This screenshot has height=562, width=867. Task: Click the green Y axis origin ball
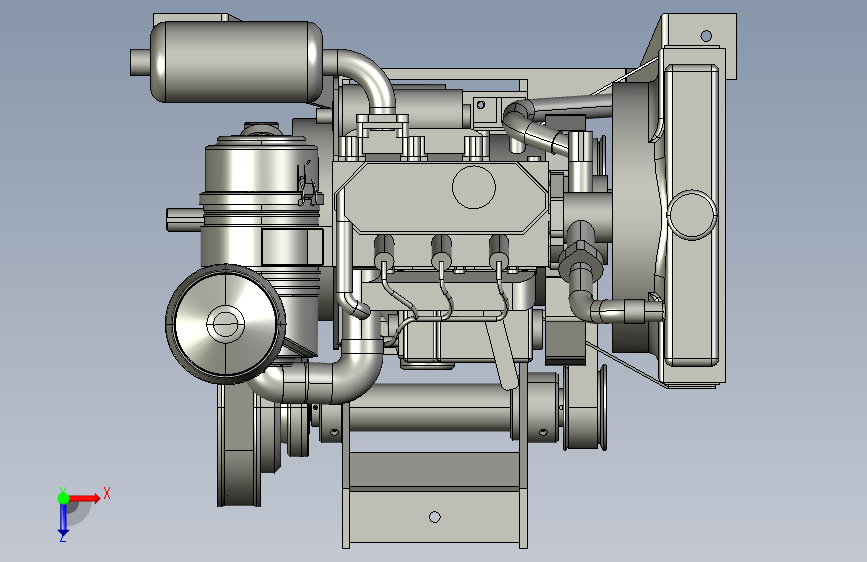(x=63, y=498)
